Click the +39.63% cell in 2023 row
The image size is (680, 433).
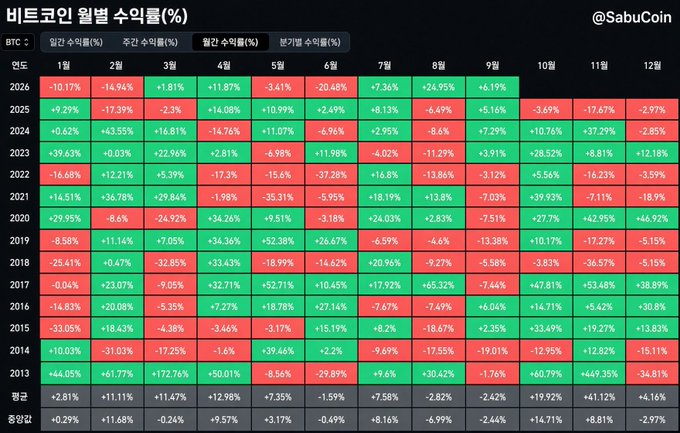(65, 153)
